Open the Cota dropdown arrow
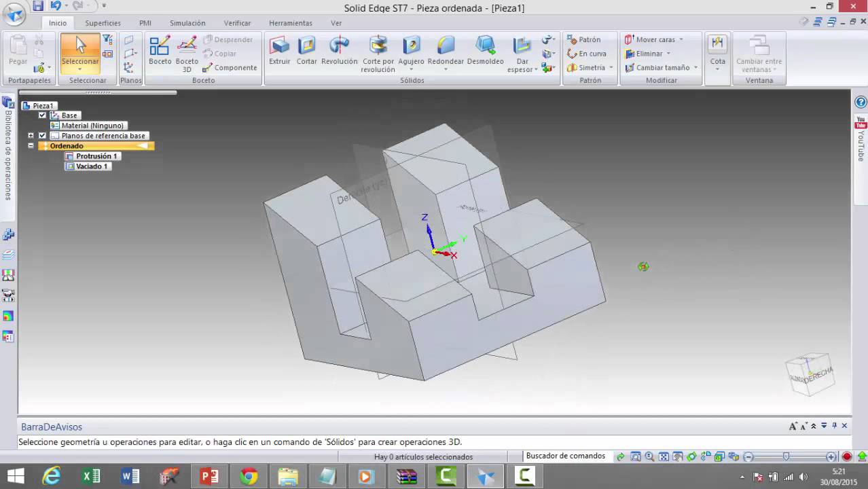Image resolution: width=868 pixels, height=489 pixels. (717, 69)
